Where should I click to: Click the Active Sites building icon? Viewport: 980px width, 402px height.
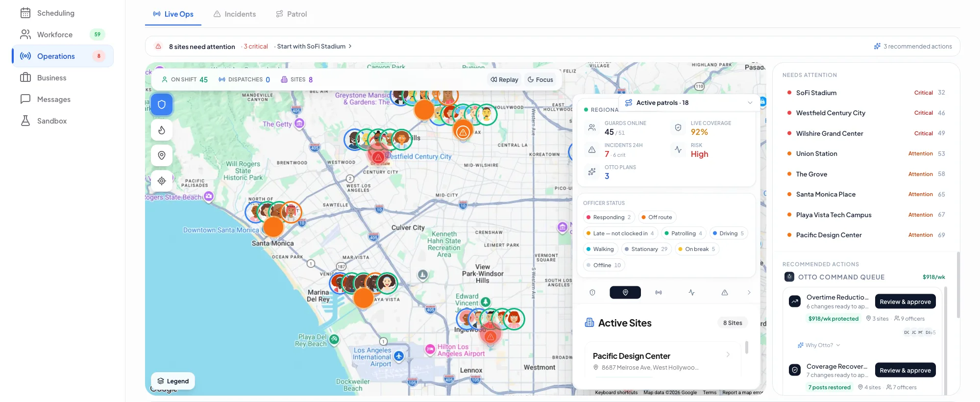click(x=589, y=323)
